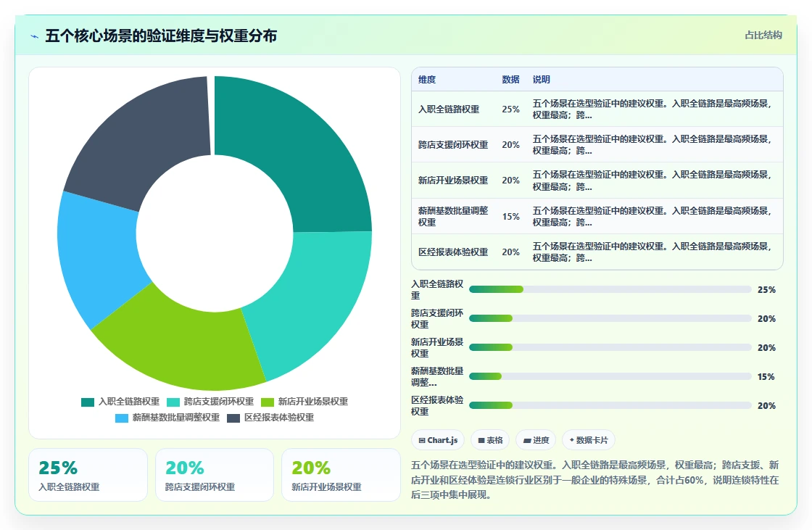The width and height of the screenshot is (812, 530).
Task: Select the 表格 chip
Action: [490, 440]
